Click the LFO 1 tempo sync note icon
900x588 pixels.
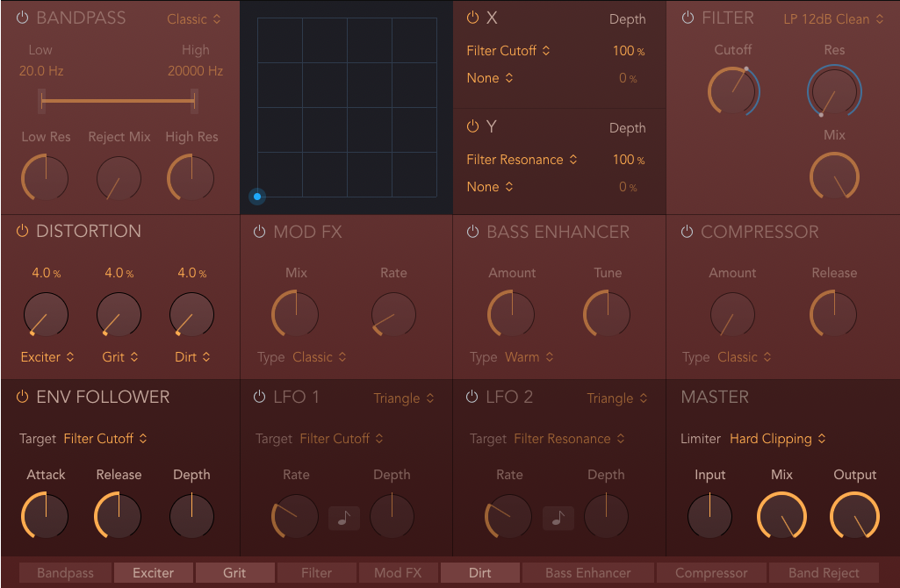(x=344, y=518)
